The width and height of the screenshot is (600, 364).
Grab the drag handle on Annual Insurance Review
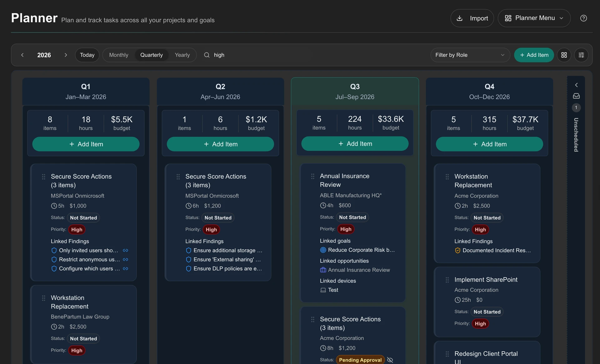[312, 176]
